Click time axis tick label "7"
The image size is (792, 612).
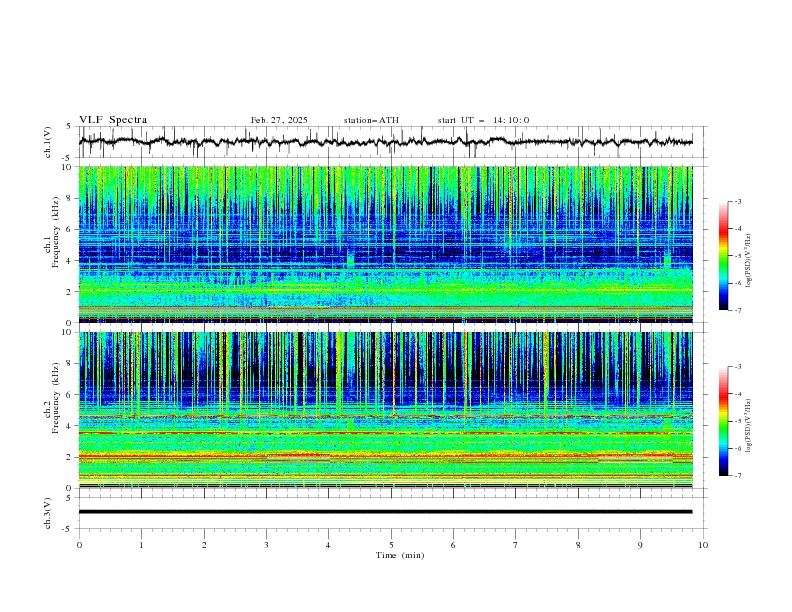point(516,545)
